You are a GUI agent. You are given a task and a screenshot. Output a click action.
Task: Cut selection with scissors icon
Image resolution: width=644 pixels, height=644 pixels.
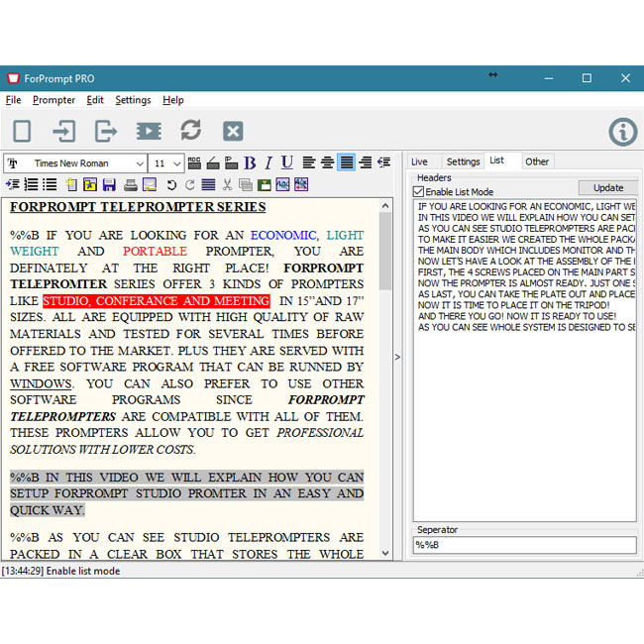[x=227, y=185]
